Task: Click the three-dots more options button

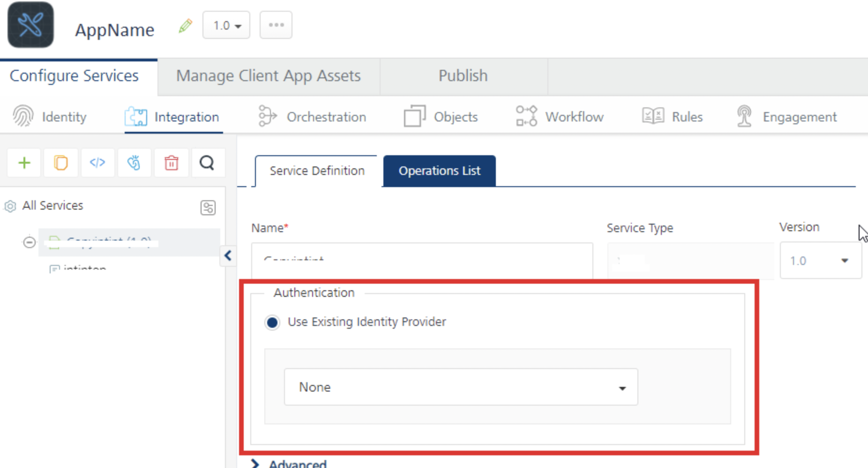Action: coord(276,25)
